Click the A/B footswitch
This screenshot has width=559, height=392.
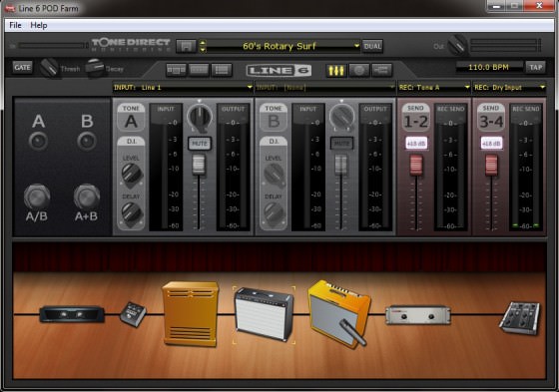(37, 196)
